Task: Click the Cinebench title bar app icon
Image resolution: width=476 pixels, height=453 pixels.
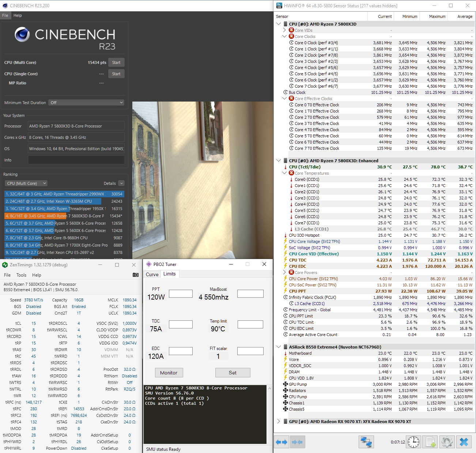Action: click(x=5, y=5)
